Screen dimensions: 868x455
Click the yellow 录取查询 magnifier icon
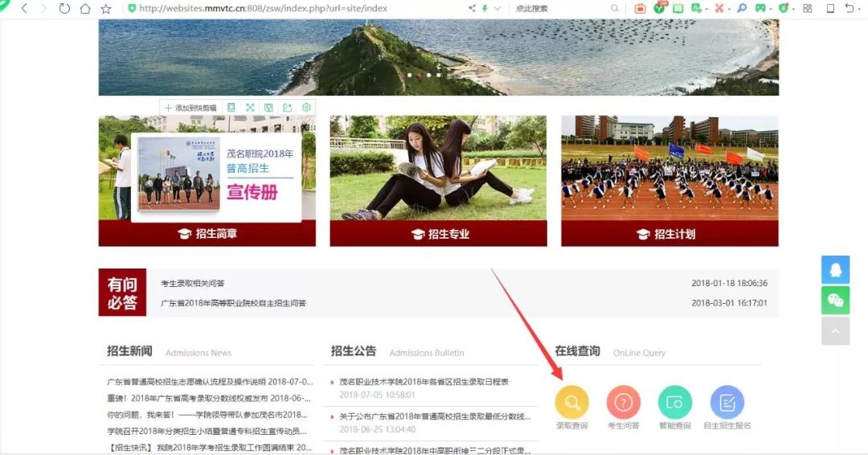(x=571, y=402)
